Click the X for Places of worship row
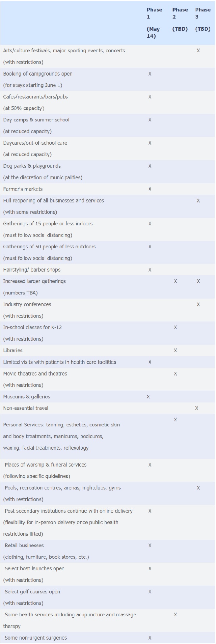This screenshot has height=644, width=216. (150, 465)
